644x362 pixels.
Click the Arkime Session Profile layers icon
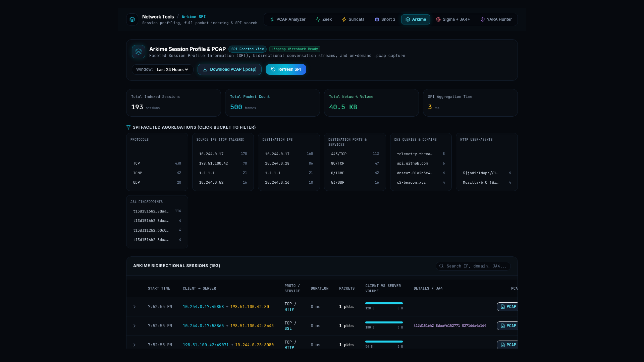tap(139, 52)
